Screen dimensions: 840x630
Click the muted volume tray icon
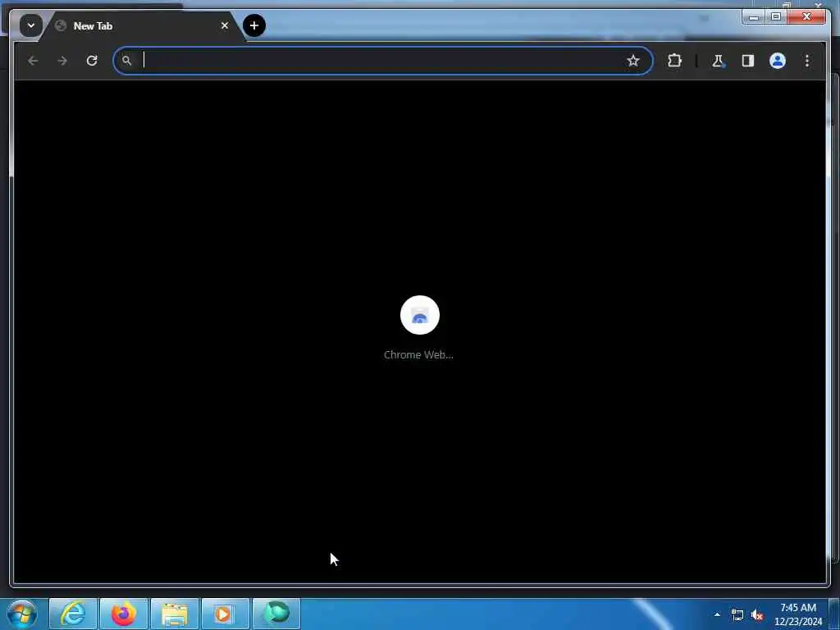(757, 615)
